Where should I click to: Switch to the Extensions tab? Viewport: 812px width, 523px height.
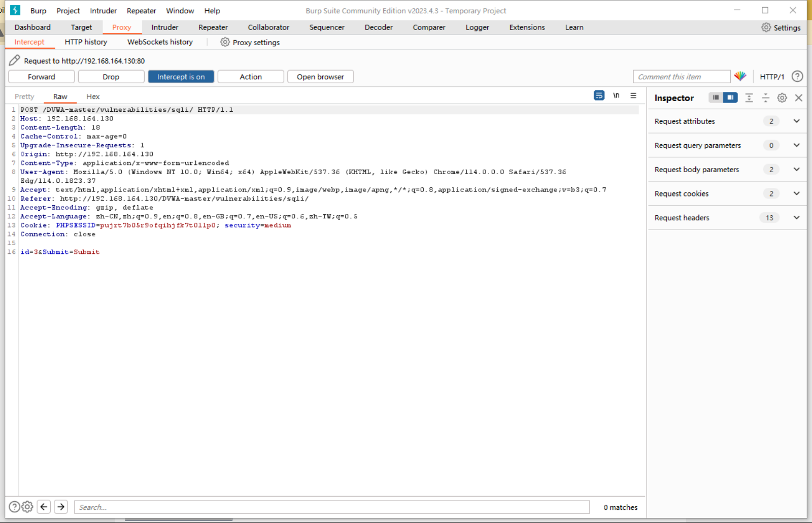click(527, 27)
